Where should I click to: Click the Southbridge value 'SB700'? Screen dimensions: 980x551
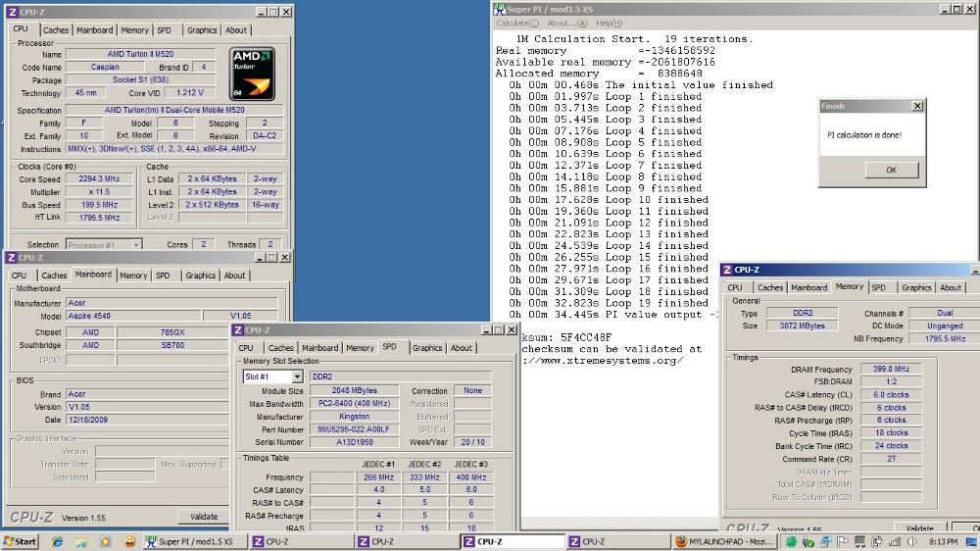coord(172,345)
